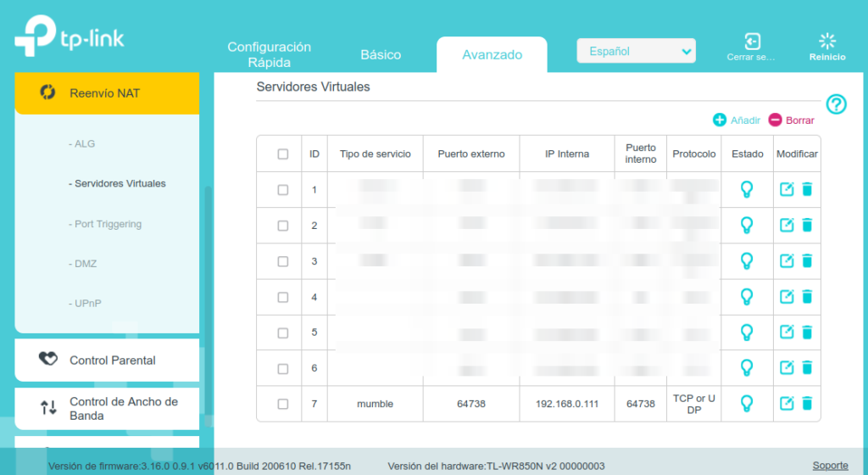Click the Versión de firmware text

point(199,467)
